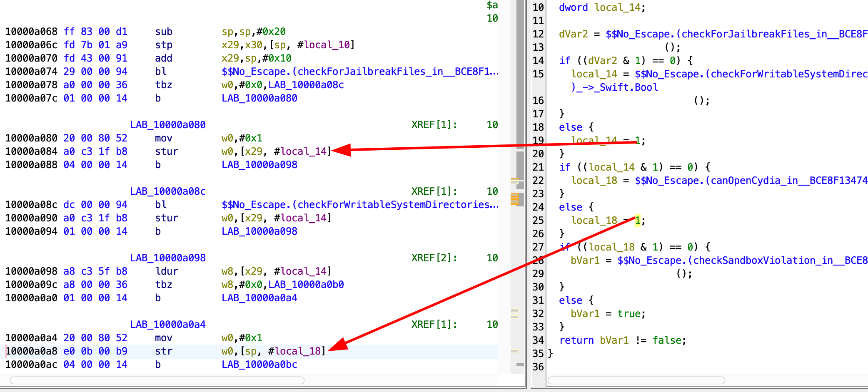Image resolution: width=868 pixels, height=392 pixels.
Task: Follow LAB_10000a080 operand of branch at 10000a07c
Action: 259,98
